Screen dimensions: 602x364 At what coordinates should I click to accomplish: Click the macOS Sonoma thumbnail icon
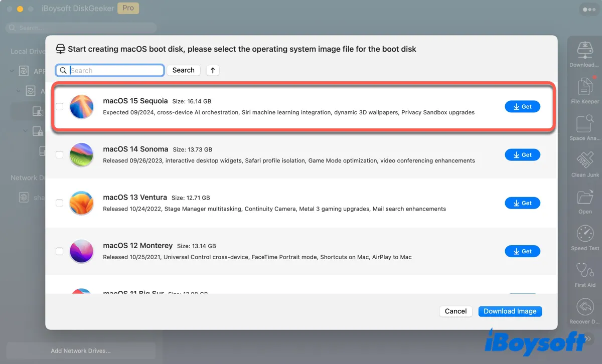[81, 154]
